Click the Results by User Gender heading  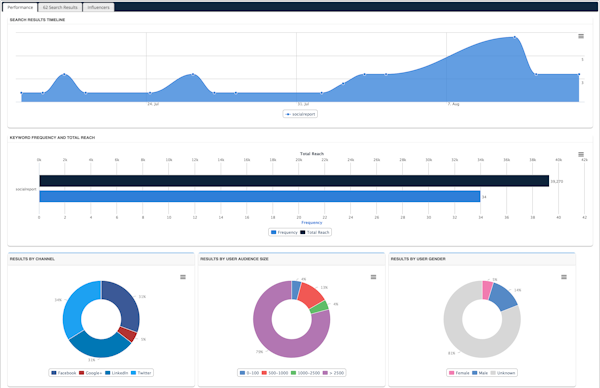tap(418, 259)
